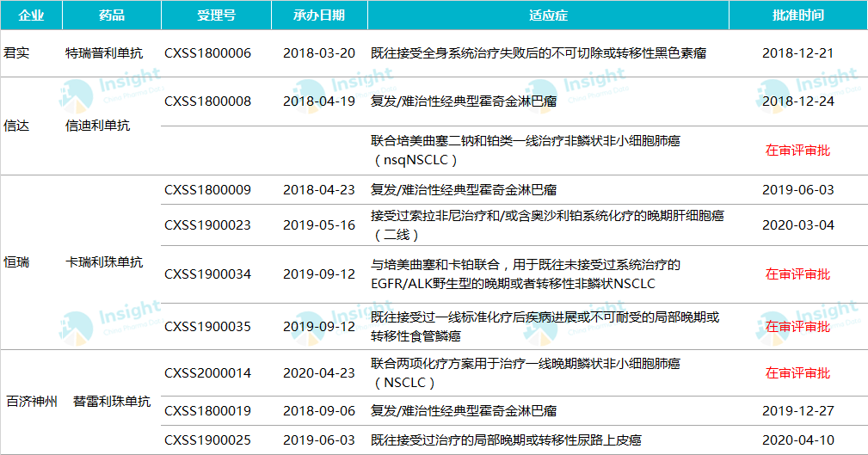Select acceptance number CXSS1900025
This screenshot has width=868, height=455.
point(207,440)
